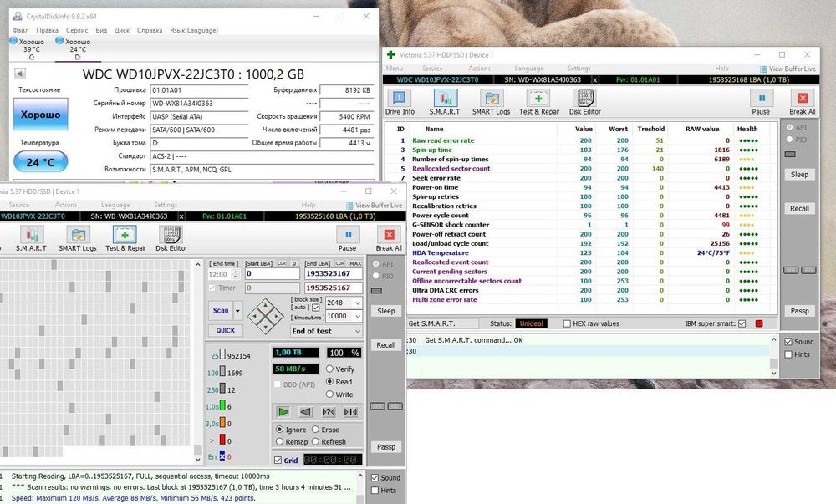Click previous disk arrow in CrystalDiskInfo
The width and height of the screenshot is (836, 504).
coord(20,74)
